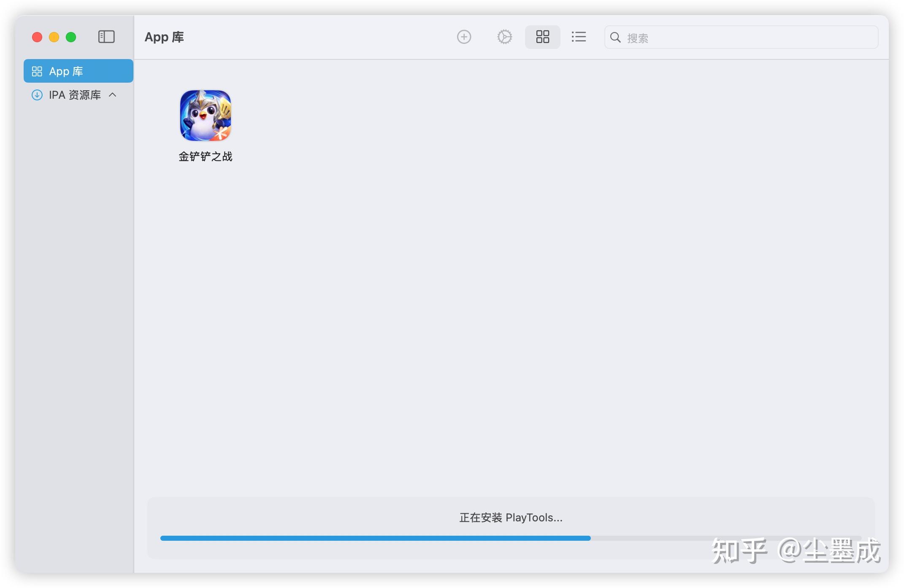Screen dimensions: 904x588
Task: Select IPA 资源库 in the sidebar
Action: (x=74, y=95)
